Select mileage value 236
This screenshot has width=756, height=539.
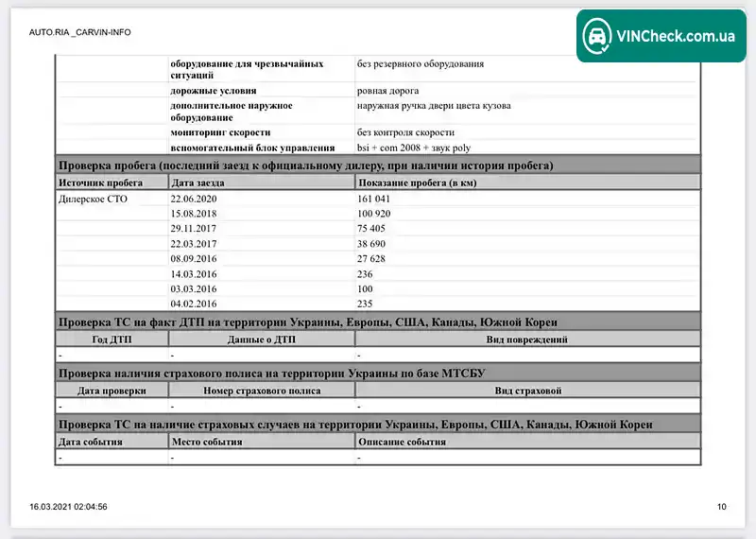(x=365, y=274)
